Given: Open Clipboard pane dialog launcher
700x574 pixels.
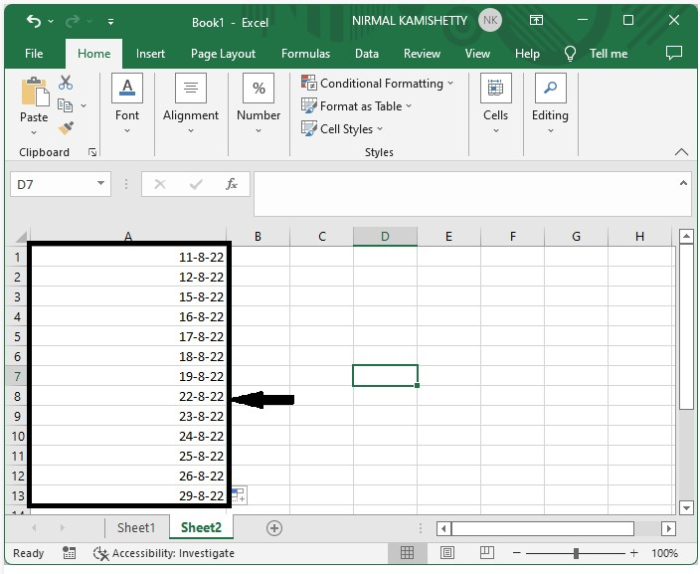Looking at the screenshot, I should click(92, 152).
